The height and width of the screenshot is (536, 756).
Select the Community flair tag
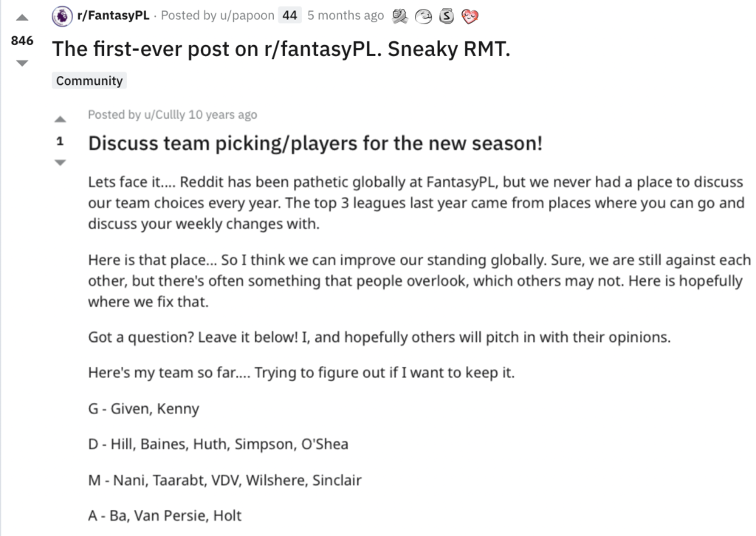click(89, 80)
